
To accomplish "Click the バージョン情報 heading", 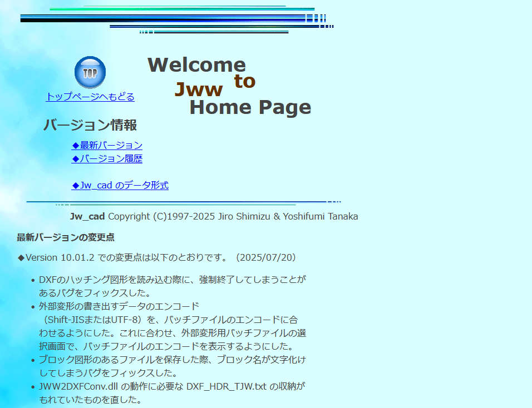I will 90,125.
